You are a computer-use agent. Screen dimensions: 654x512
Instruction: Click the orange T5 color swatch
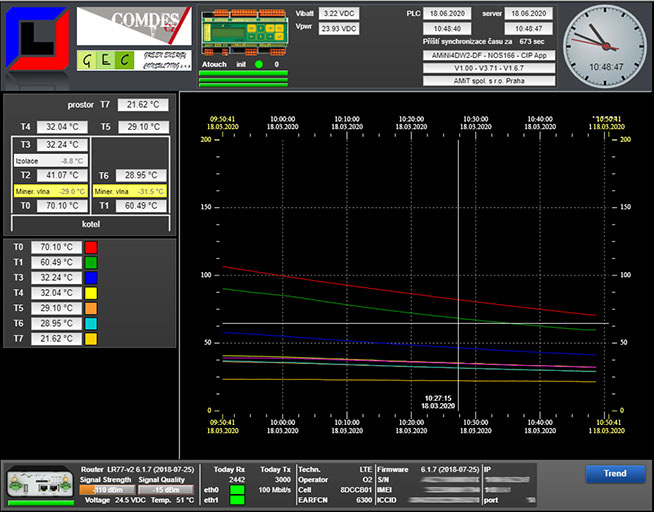(90, 309)
